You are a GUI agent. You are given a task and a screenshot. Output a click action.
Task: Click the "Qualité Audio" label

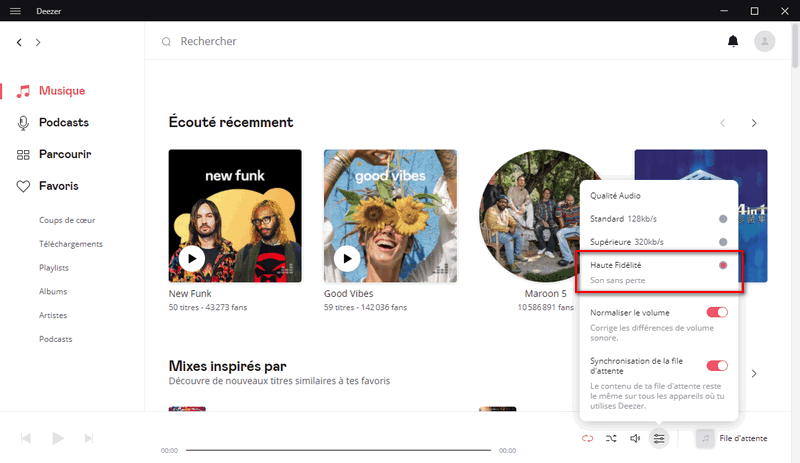[x=615, y=196]
